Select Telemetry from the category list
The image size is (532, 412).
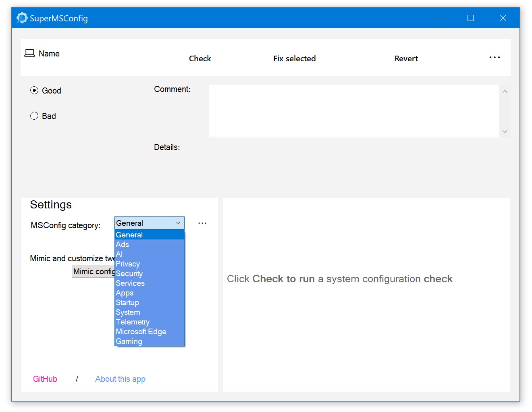pos(133,322)
